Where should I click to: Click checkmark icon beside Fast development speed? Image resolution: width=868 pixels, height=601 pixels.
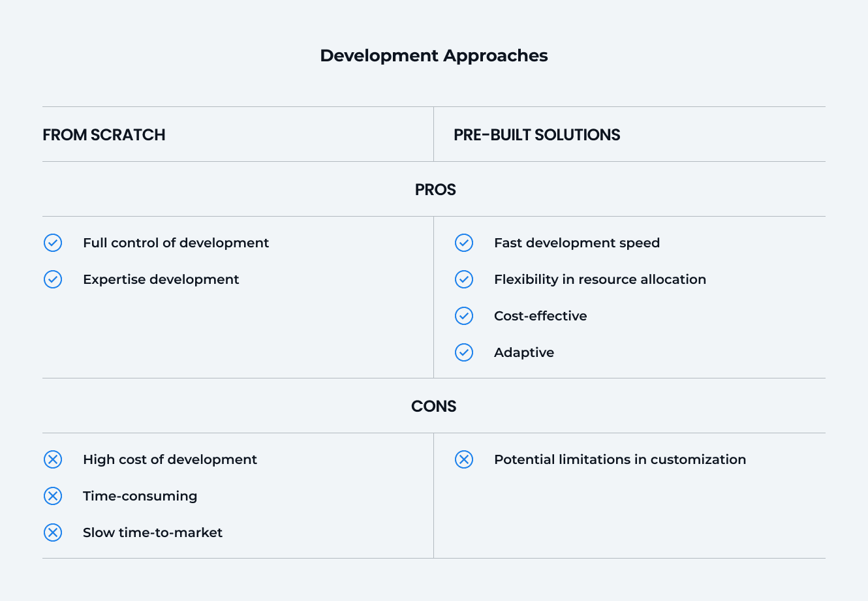(x=464, y=243)
